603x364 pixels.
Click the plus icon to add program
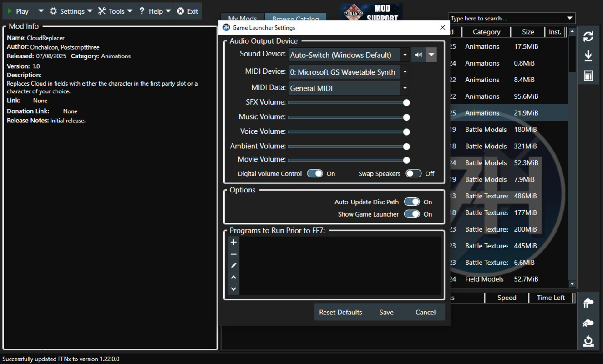[x=233, y=242]
